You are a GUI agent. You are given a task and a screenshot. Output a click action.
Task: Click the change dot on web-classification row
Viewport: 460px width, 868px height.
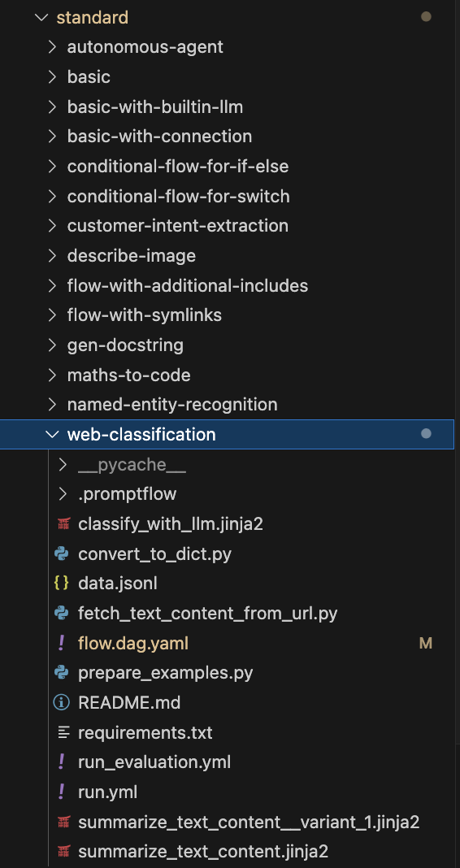426,434
